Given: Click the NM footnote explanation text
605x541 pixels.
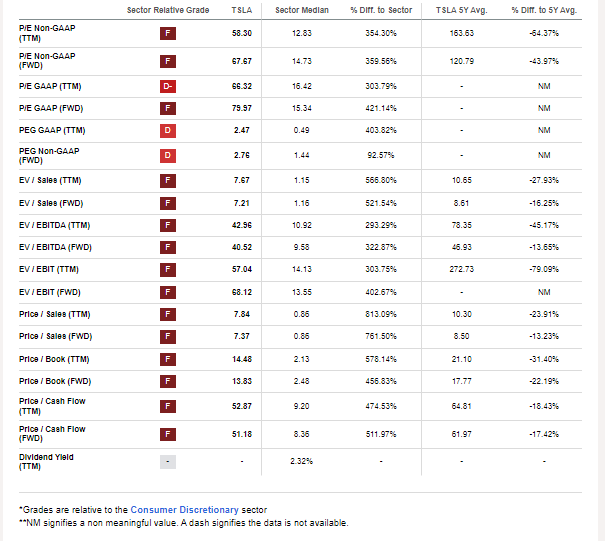Looking at the screenshot, I should [184, 523].
